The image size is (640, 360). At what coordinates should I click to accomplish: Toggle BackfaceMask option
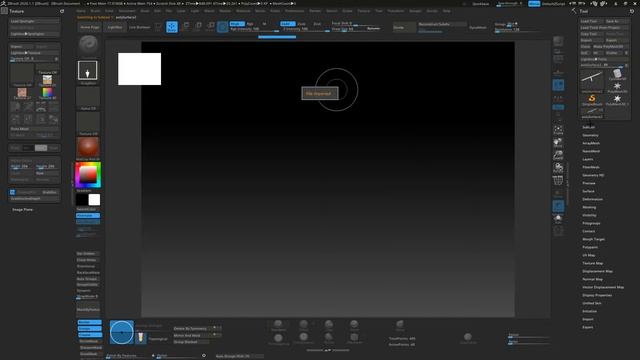tap(89, 272)
